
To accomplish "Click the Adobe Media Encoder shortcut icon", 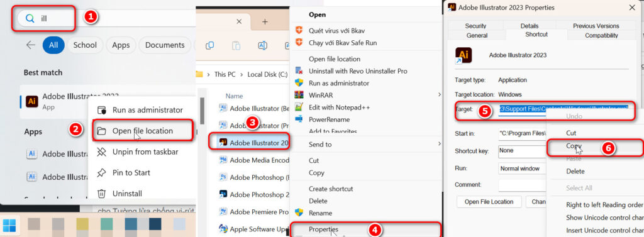I will click(223, 160).
